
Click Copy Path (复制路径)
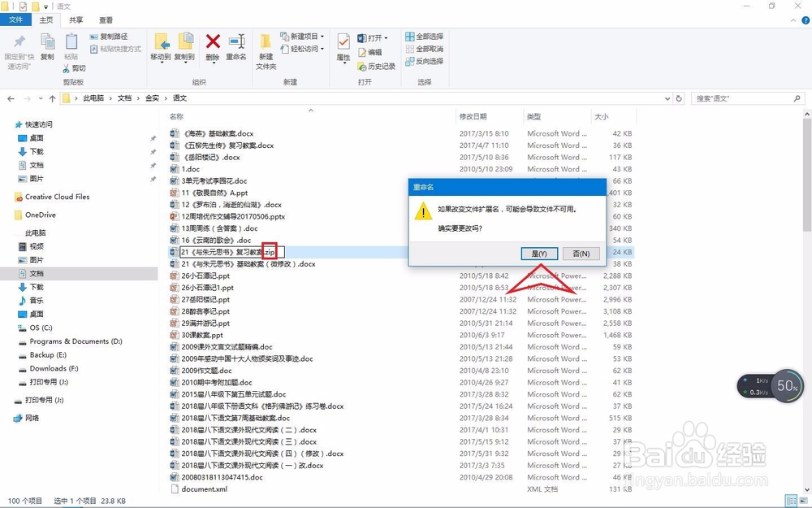click(109, 37)
